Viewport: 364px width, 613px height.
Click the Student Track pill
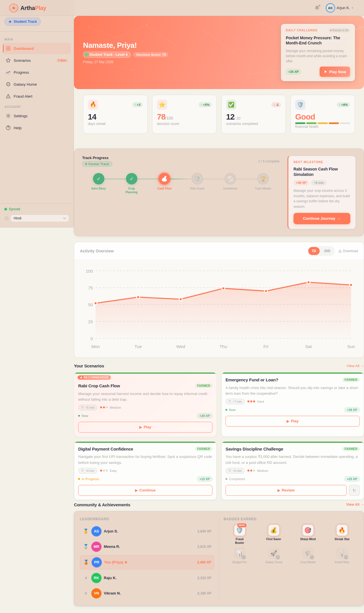pos(22,22)
